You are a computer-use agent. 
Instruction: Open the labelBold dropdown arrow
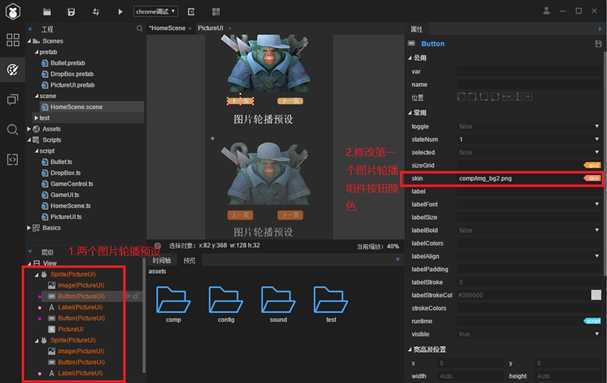click(x=597, y=230)
